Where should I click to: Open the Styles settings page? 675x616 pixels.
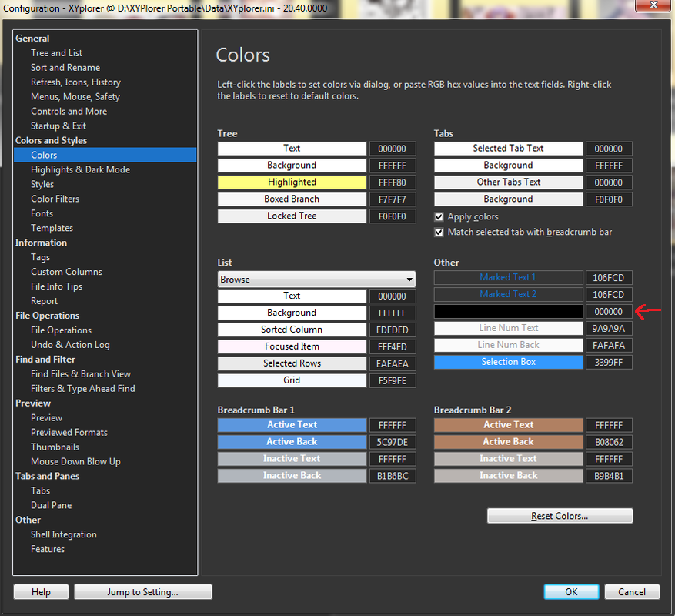pyautogui.click(x=42, y=184)
